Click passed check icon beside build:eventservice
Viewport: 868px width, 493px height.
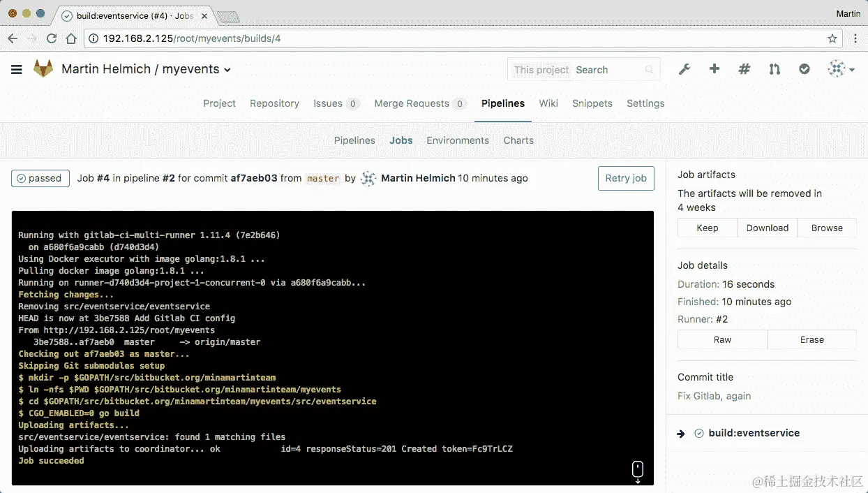[x=699, y=434]
